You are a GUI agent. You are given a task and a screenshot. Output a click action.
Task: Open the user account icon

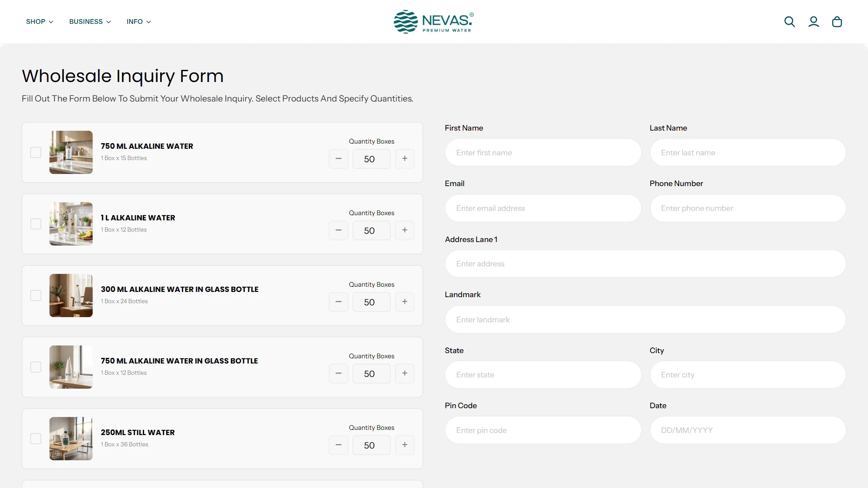(813, 22)
